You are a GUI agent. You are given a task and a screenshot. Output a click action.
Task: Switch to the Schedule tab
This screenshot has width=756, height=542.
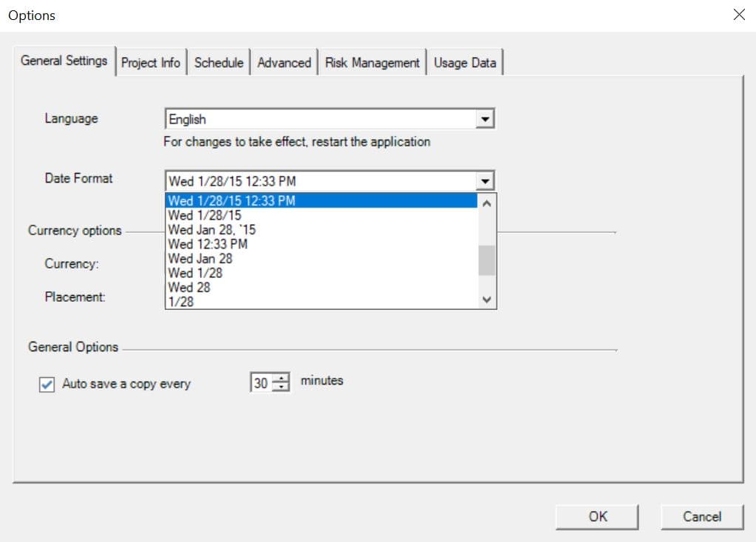tap(219, 62)
